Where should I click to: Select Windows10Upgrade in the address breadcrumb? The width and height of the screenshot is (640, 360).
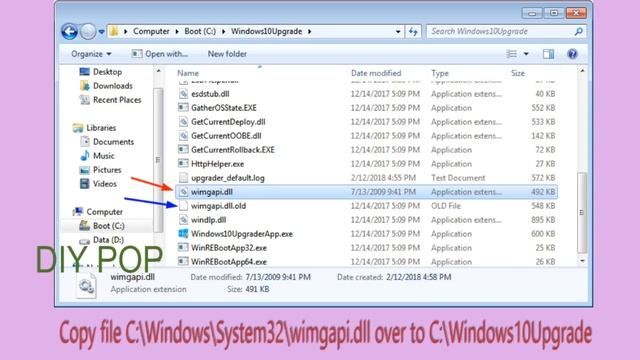pyautogui.click(x=267, y=31)
